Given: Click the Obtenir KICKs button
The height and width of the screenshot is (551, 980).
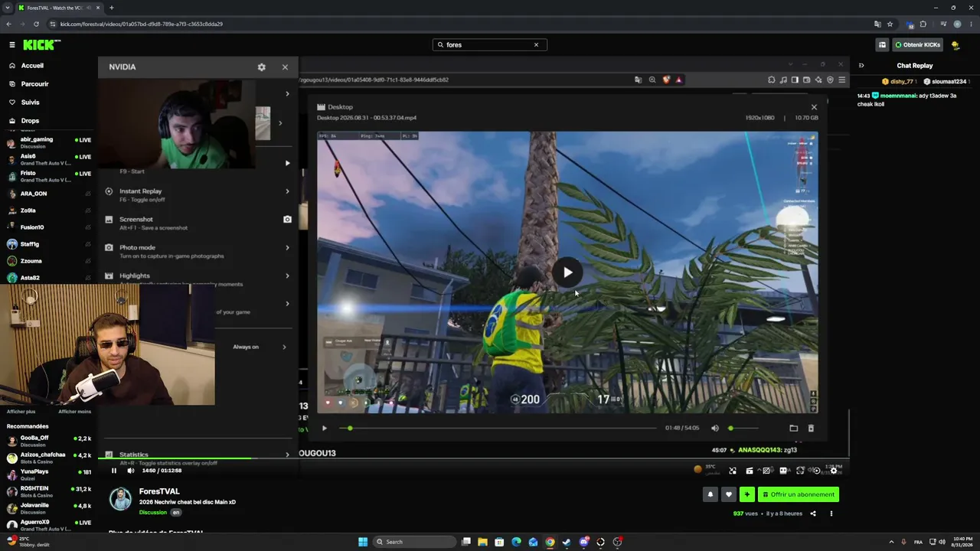Looking at the screenshot, I should [917, 45].
